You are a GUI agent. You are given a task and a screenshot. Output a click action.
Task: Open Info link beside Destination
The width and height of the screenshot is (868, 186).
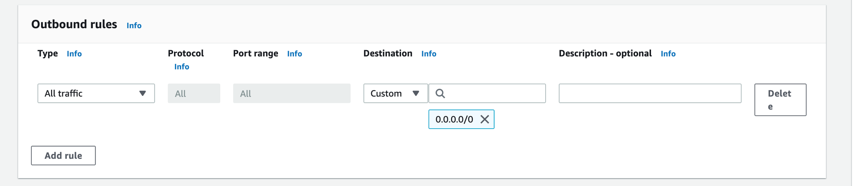429,54
